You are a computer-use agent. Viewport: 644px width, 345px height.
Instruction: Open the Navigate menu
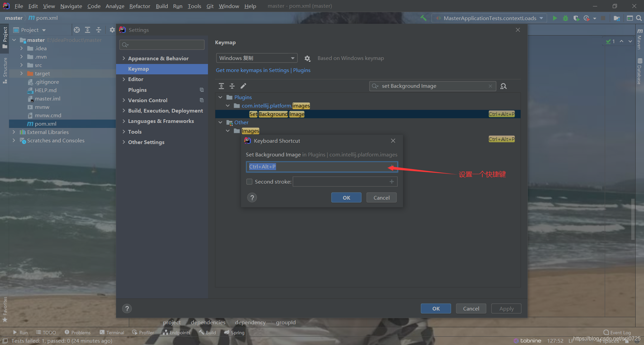pos(71,6)
